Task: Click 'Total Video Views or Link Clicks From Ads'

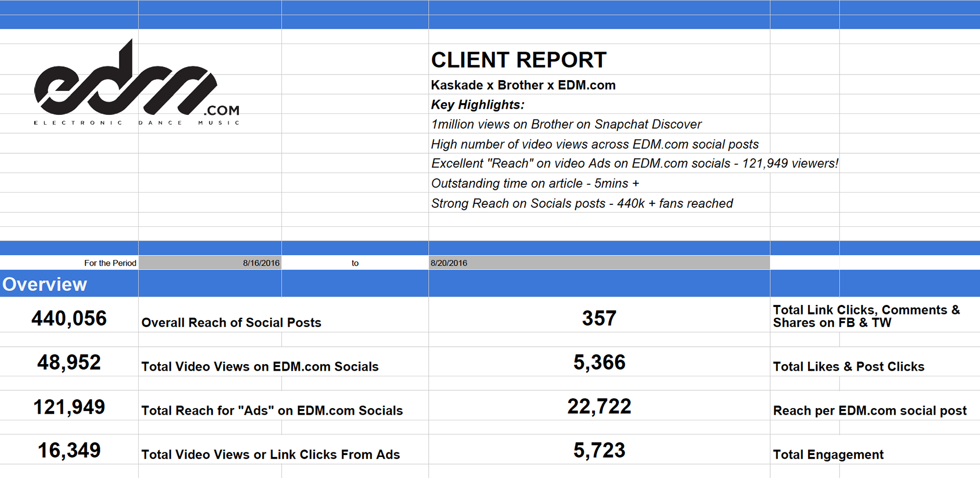Action: [x=271, y=455]
